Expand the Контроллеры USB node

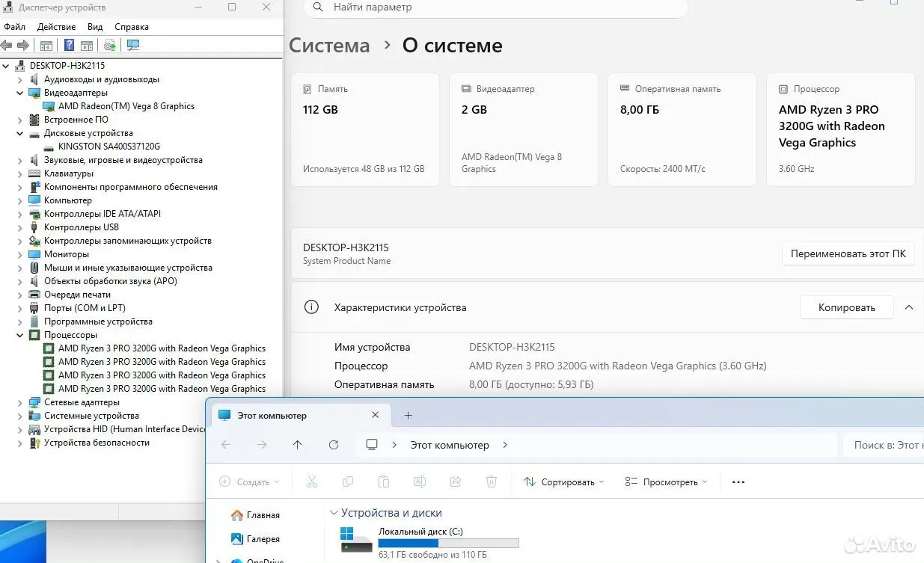pos(20,227)
